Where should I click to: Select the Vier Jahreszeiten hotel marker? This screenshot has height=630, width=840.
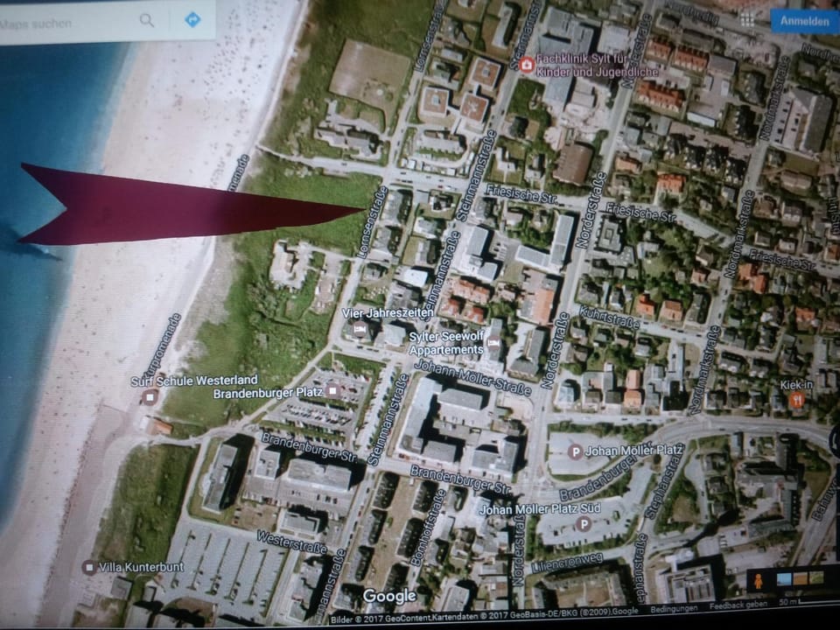pos(359,329)
